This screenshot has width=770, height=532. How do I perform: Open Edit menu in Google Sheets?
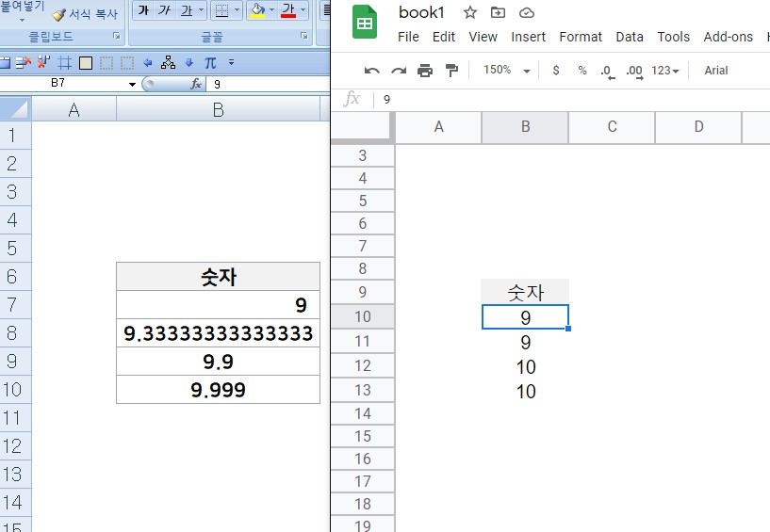coord(444,37)
